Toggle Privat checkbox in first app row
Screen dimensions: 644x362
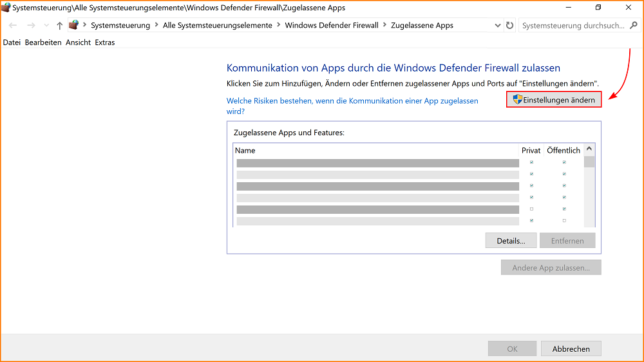pyautogui.click(x=531, y=162)
